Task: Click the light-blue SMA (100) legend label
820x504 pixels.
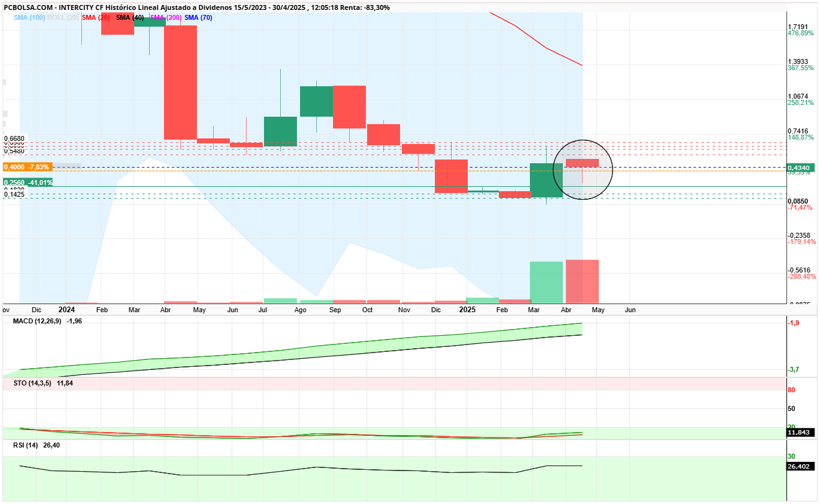Action: point(29,17)
